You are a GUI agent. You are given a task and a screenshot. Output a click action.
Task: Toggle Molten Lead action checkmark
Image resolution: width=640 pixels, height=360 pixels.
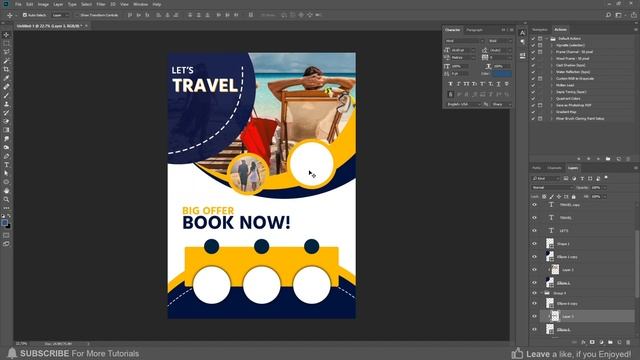click(533, 85)
